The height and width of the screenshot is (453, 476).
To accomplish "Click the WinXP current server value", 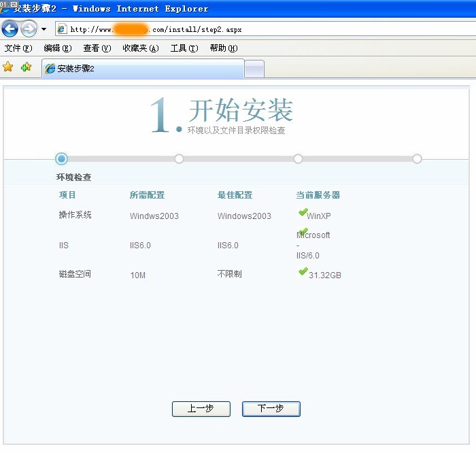I will coord(319,216).
